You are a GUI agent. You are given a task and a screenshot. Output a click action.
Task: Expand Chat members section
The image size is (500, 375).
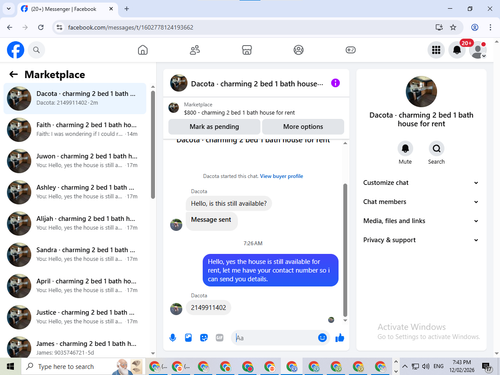tap(421, 202)
